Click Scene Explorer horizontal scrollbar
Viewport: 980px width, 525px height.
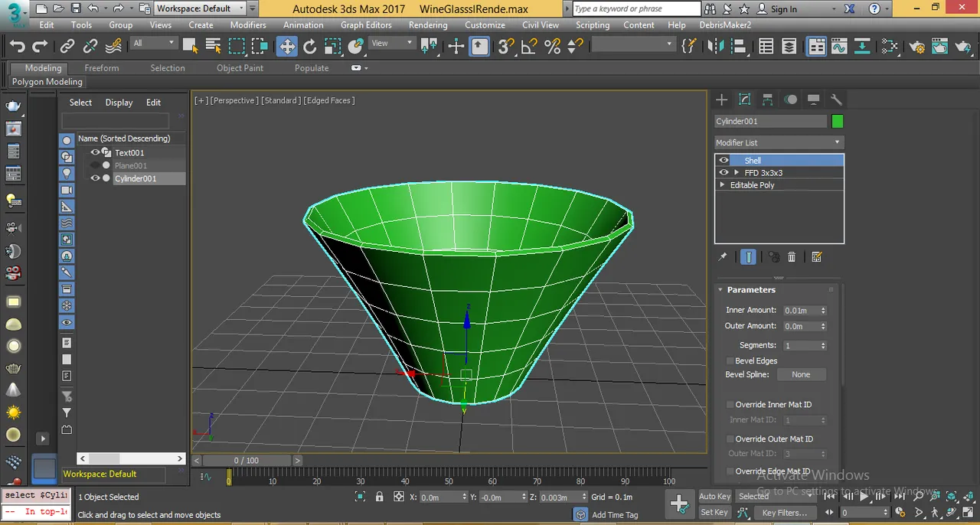coord(131,458)
